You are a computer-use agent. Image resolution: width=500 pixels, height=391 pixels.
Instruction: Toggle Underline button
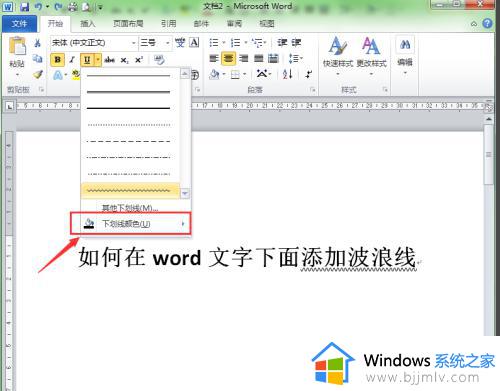point(87,60)
